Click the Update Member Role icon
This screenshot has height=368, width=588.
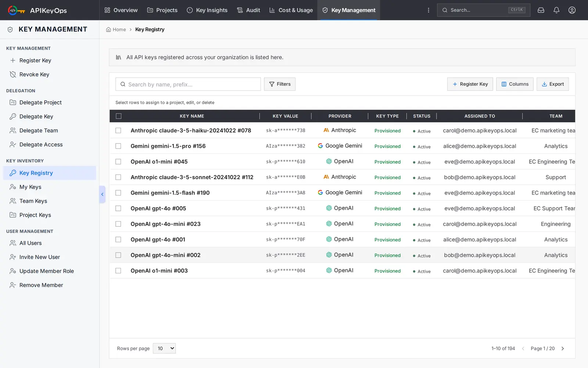[x=13, y=271]
